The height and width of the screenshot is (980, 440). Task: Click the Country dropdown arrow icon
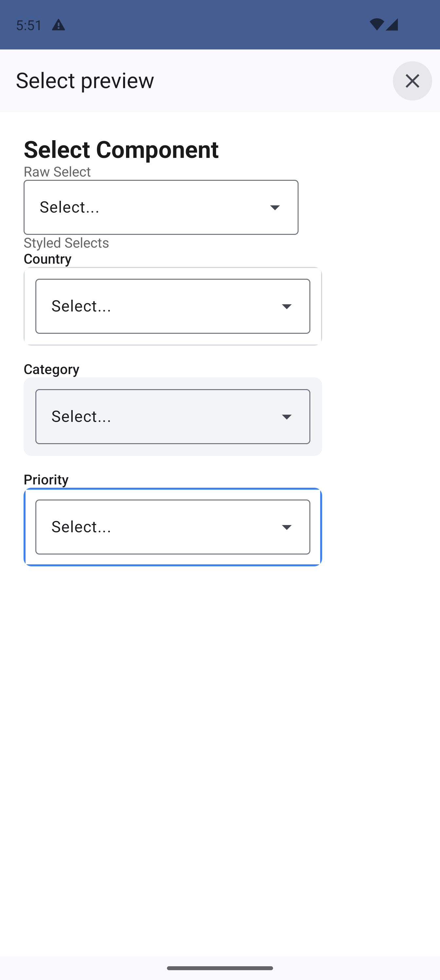[286, 306]
